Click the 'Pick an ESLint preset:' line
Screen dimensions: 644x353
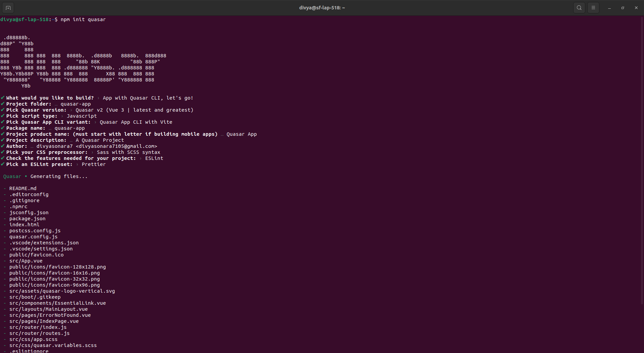pos(53,165)
